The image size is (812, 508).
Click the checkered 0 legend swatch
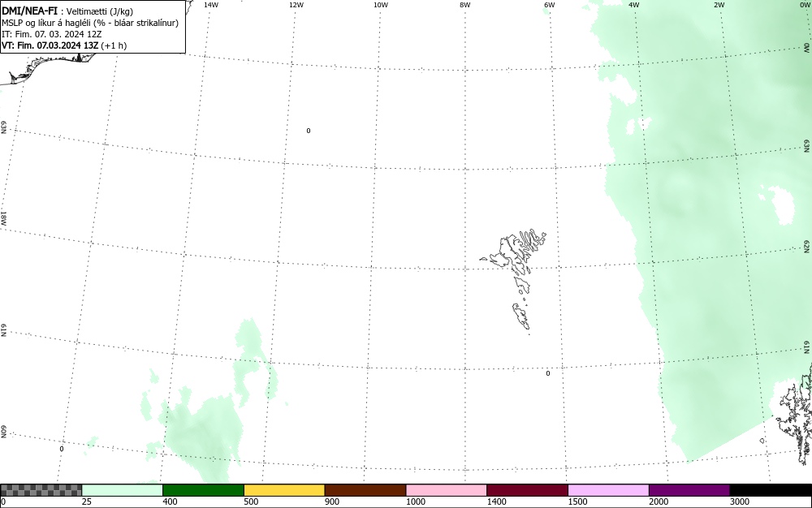tap(41, 490)
